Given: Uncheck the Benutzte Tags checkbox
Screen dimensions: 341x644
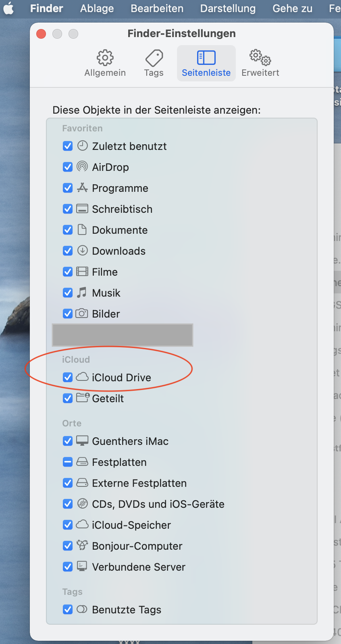Looking at the screenshot, I should click(68, 609).
